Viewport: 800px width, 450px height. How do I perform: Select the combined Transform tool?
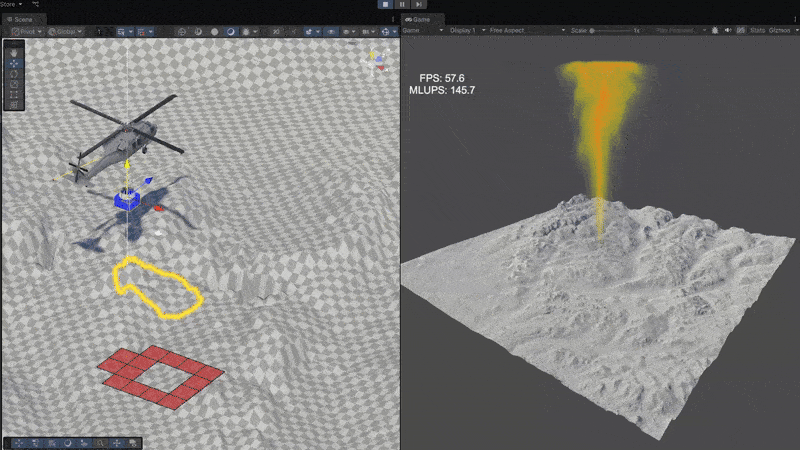14,105
